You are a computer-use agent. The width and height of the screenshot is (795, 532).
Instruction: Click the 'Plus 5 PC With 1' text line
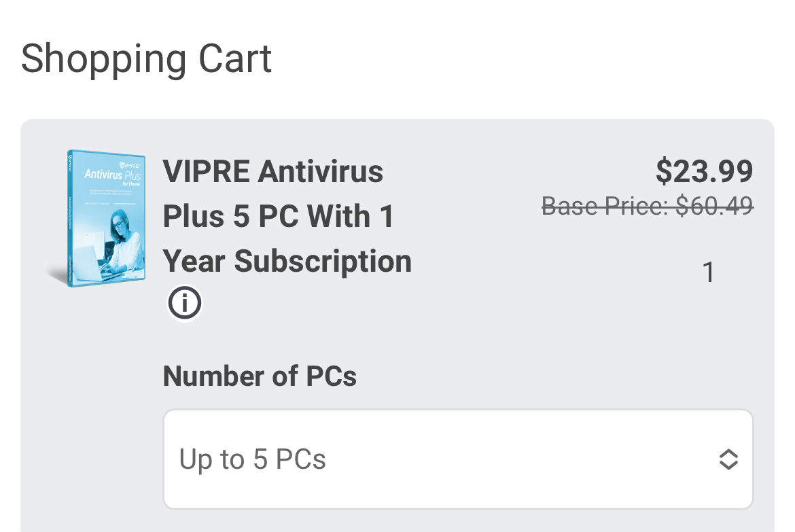point(279,216)
